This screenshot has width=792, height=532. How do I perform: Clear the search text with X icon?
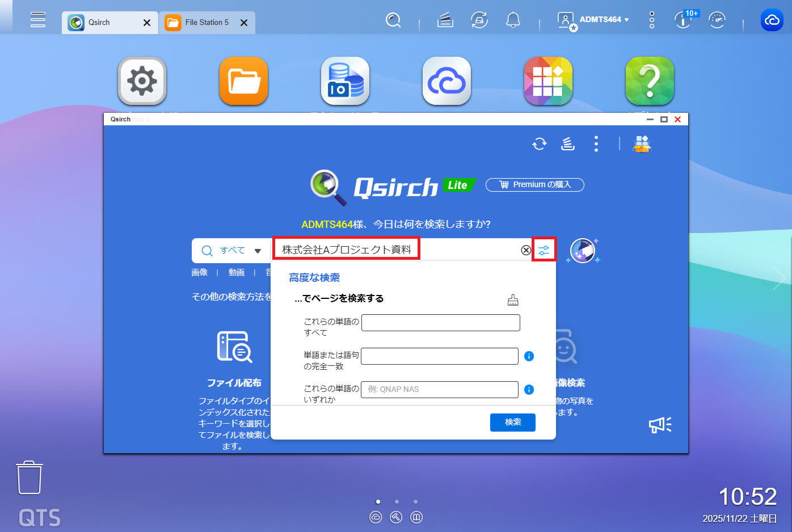click(x=526, y=250)
